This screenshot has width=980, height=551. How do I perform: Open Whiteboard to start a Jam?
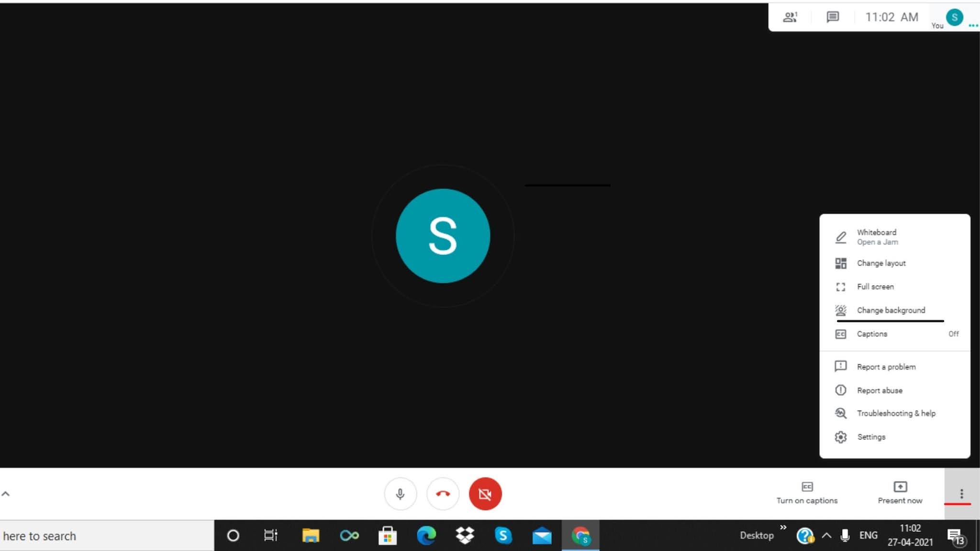[877, 236]
